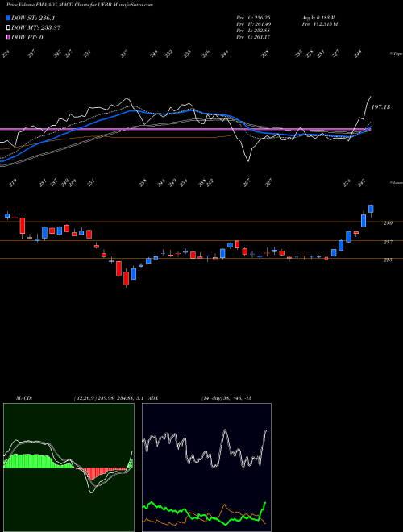Click the 197.13 label beside the line chart
This screenshot has width=403, height=532.
[x=380, y=107]
